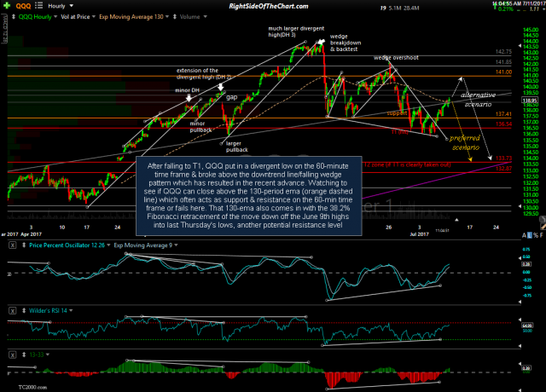Click the 'T2 zone' red annotation
546x392 pixels.
click(x=408, y=164)
